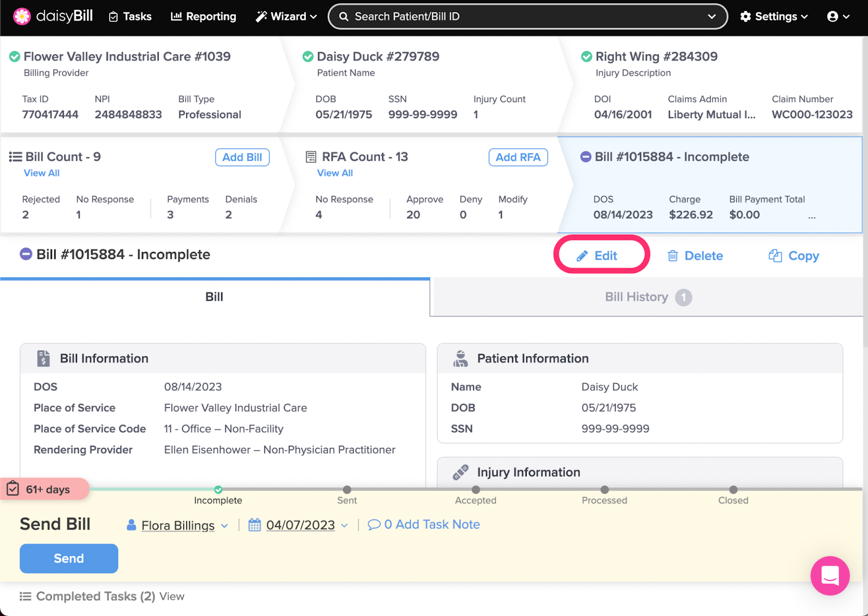Open Right Wing #284309 injury

pyautogui.click(x=656, y=56)
